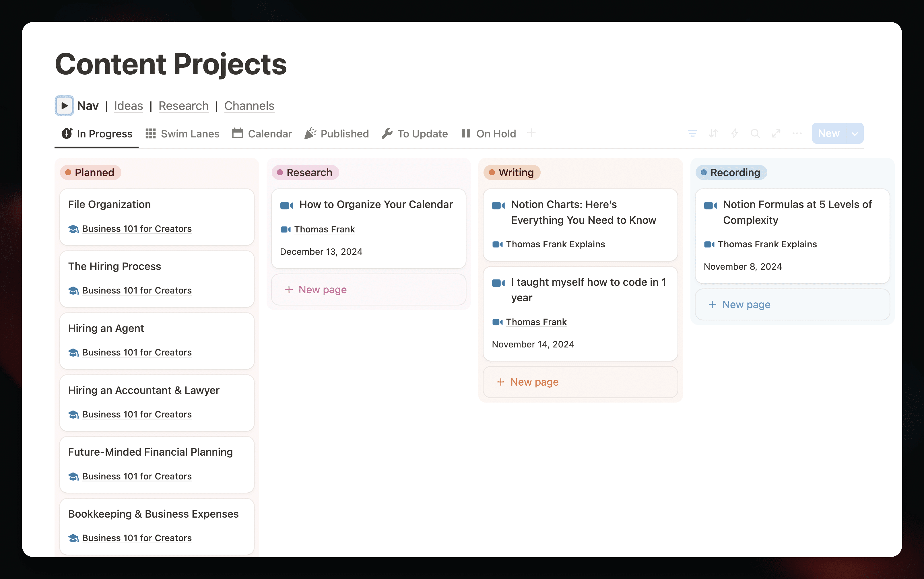Click the Recording status group label
The height and width of the screenshot is (579, 924).
(731, 172)
